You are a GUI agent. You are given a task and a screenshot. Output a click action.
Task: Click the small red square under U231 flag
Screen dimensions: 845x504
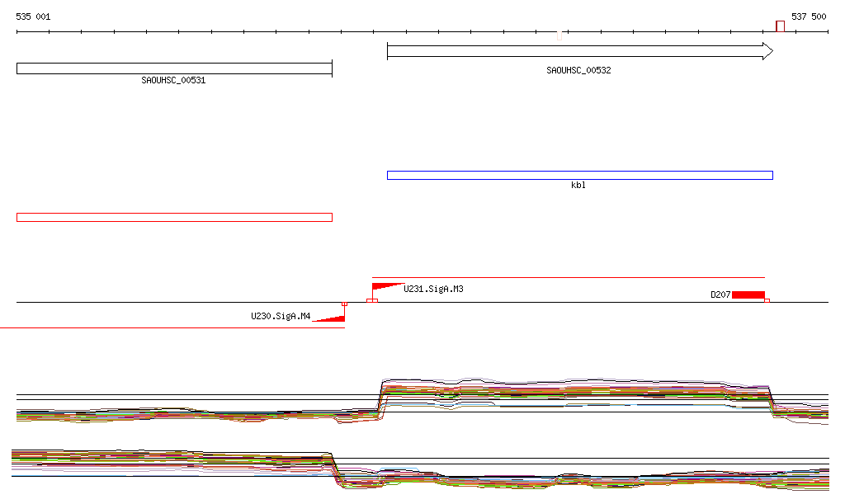(x=372, y=300)
